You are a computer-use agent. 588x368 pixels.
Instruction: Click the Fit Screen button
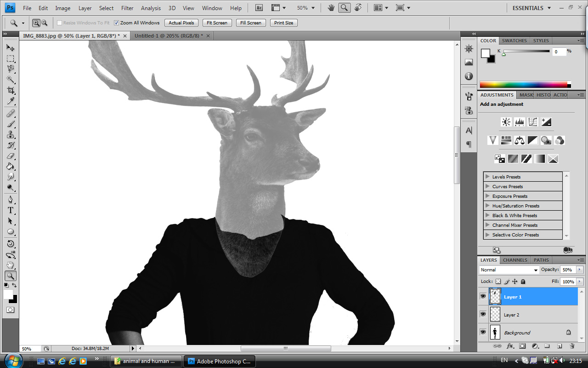point(216,23)
